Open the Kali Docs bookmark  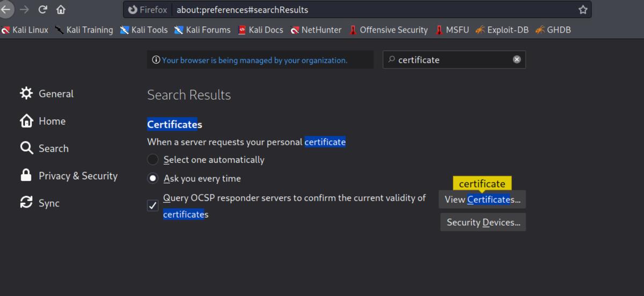click(x=260, y=30)
